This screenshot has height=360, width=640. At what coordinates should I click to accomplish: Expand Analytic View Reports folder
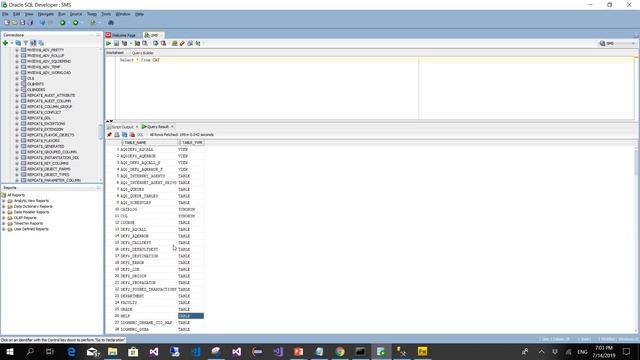tap(4, 201)
